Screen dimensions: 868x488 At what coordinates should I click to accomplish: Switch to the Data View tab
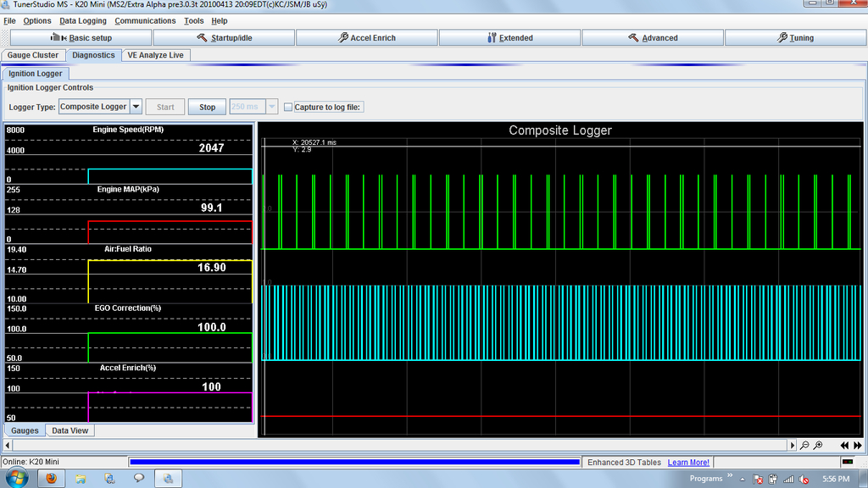tap(70, 430)
